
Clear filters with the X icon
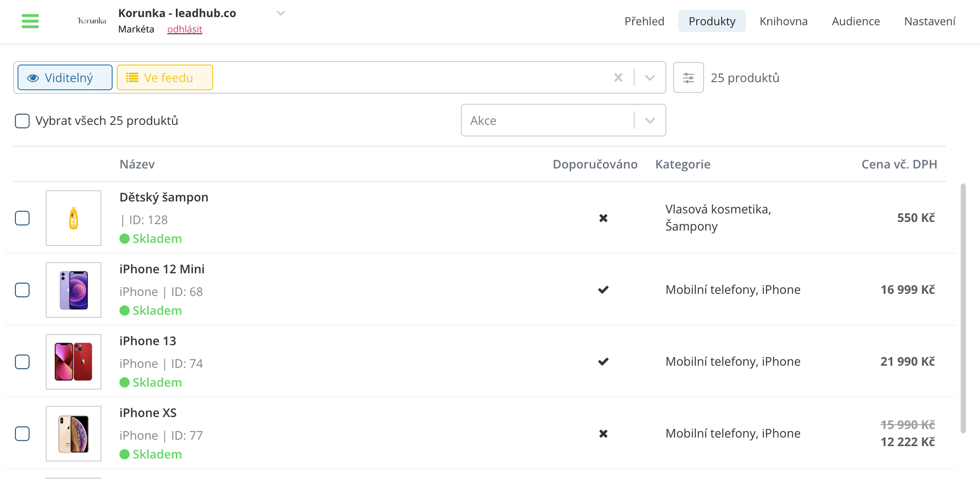(618, 77)
